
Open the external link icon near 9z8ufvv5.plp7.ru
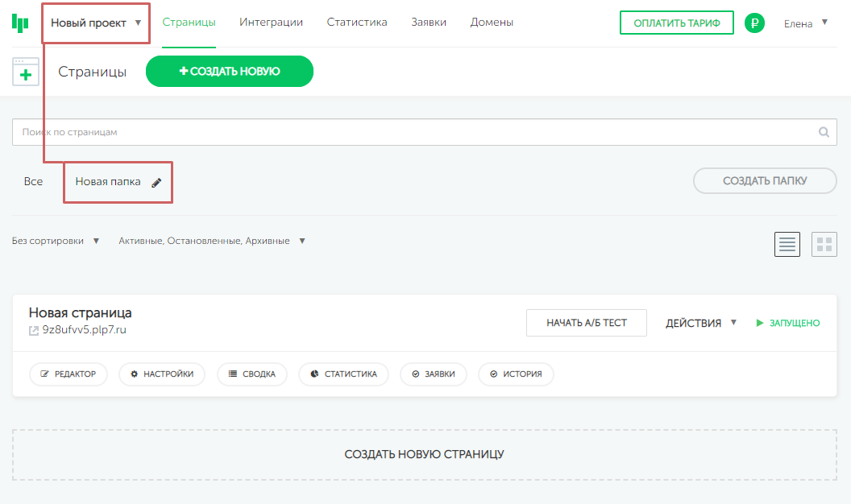(x=34, y=330)
